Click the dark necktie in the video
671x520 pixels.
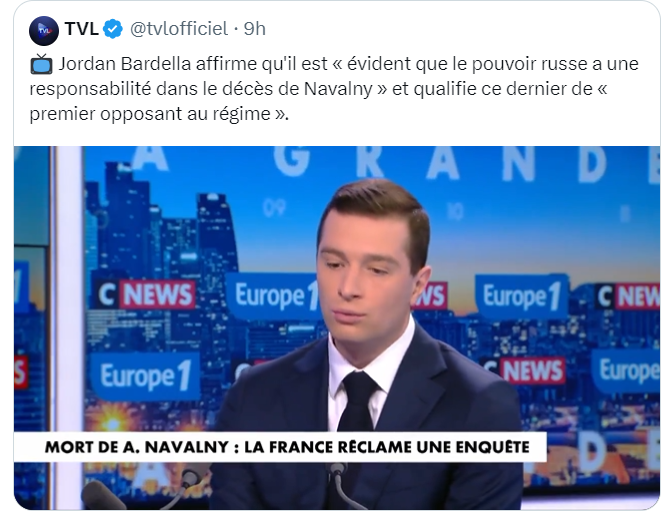point(358,400)
